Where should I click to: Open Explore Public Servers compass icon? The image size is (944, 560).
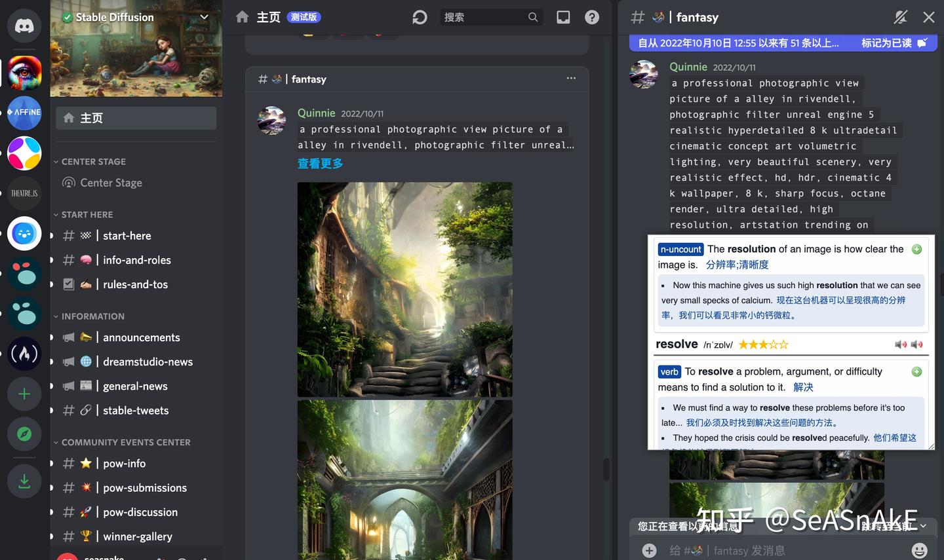(x=24, y=434)
